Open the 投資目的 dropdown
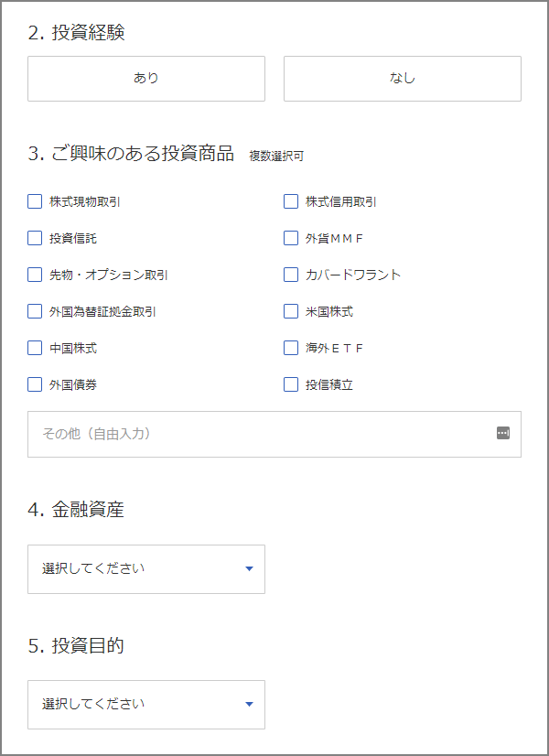The image size is (549, 756). 146,705
